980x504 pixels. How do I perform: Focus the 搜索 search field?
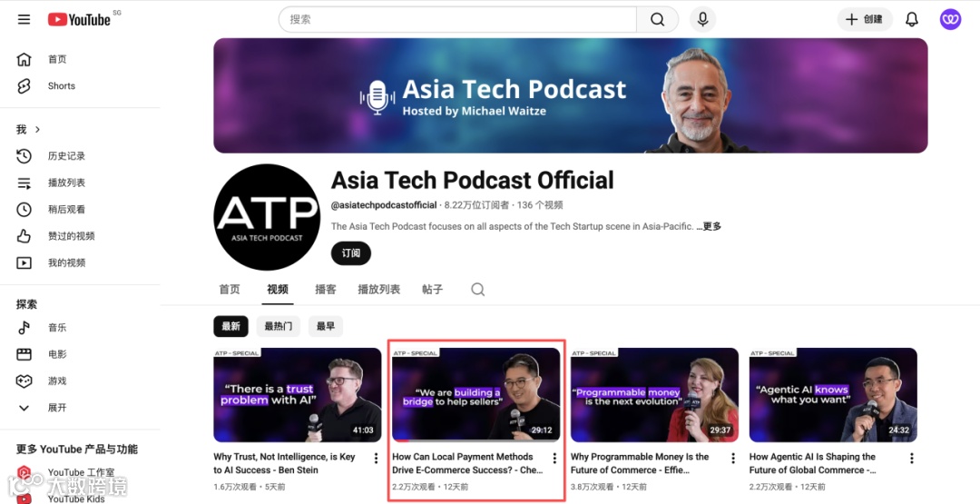pyautogui.click(x=457, y=19)
